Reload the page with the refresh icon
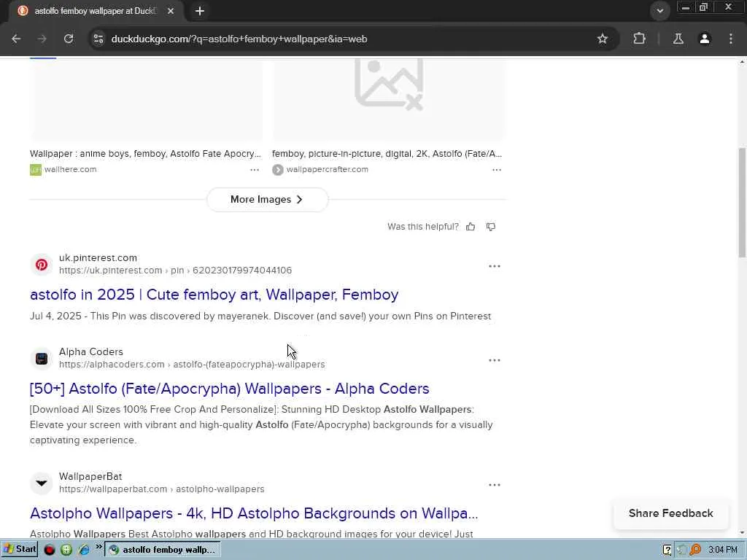The image size is (747, 560). [69, 39]
